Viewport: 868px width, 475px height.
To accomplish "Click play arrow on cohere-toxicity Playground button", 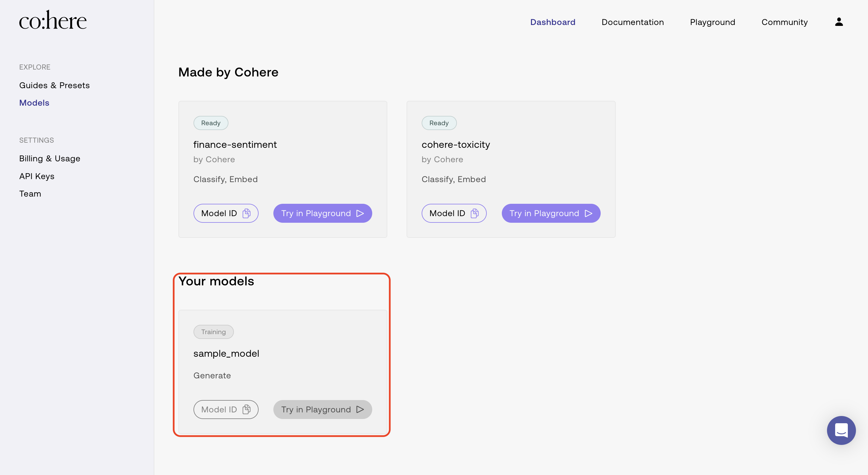I will pos(588,213).
